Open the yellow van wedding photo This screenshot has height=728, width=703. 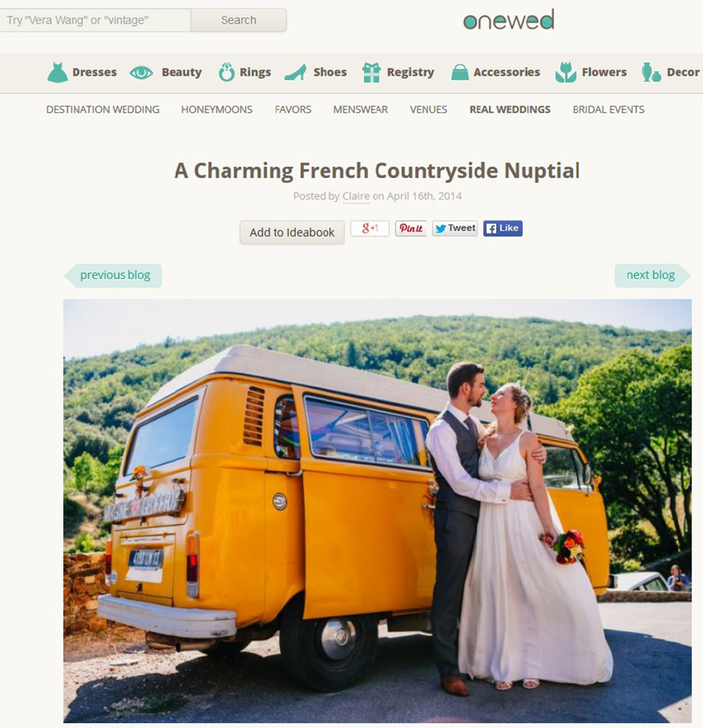[x=377, y=511]
